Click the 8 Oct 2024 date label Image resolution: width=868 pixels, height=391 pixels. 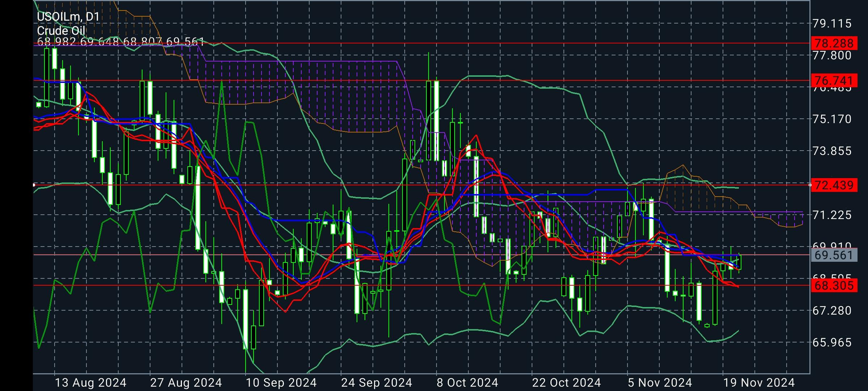[x=467, y=383]
